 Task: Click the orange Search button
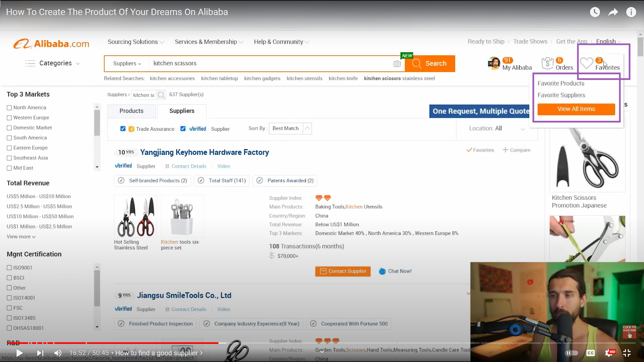click(430, 64)
